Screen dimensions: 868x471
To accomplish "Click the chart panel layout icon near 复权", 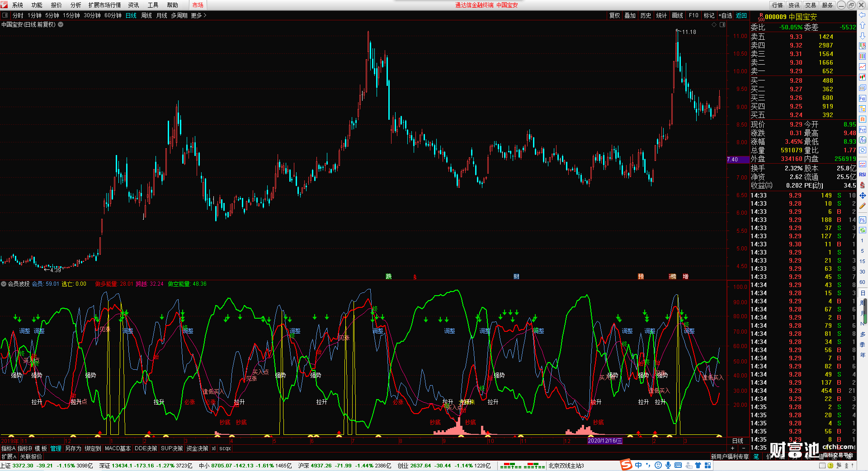I will point(722,24).
